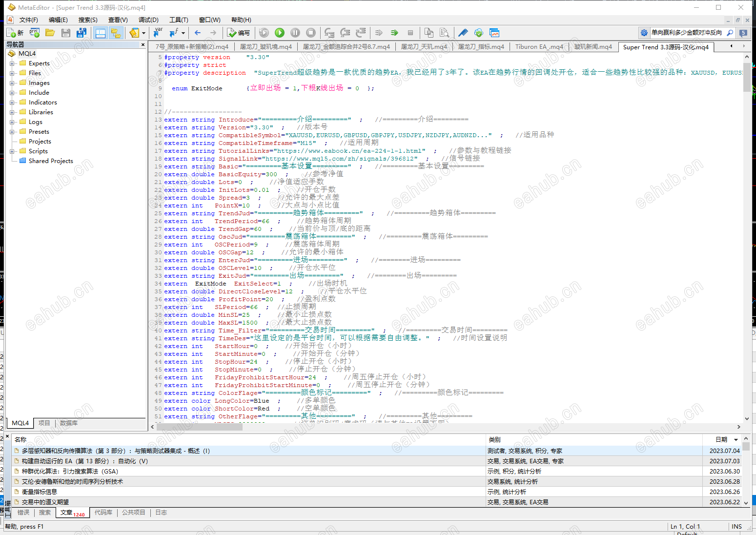Open the 代码库 code base tab
The image size is (756, 535).
tap(103, 513)
